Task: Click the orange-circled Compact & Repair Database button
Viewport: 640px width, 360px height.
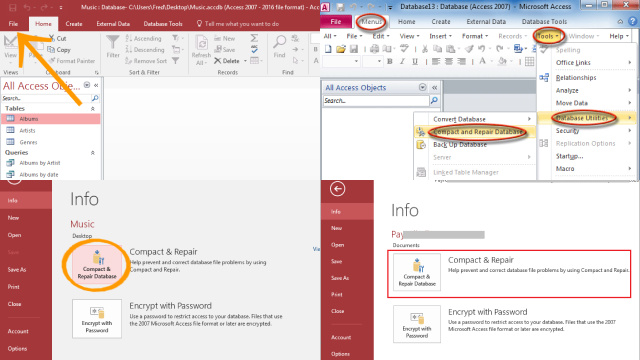Action: point(97,264)
